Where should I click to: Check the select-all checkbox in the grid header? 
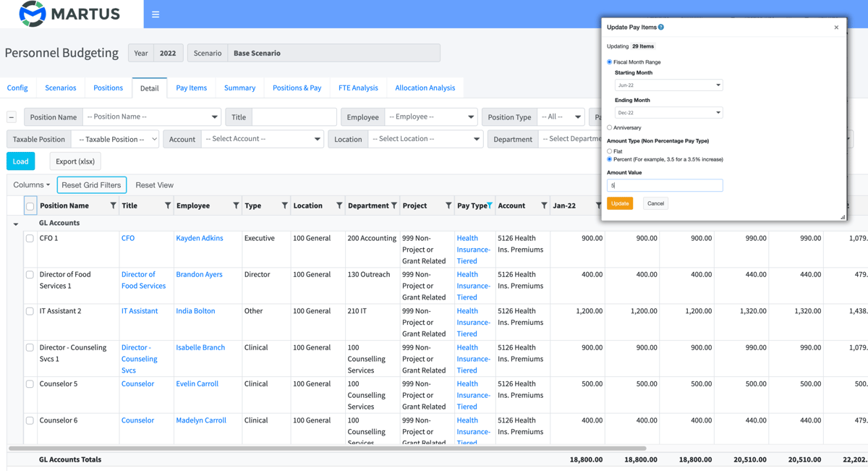click(30, 205)
